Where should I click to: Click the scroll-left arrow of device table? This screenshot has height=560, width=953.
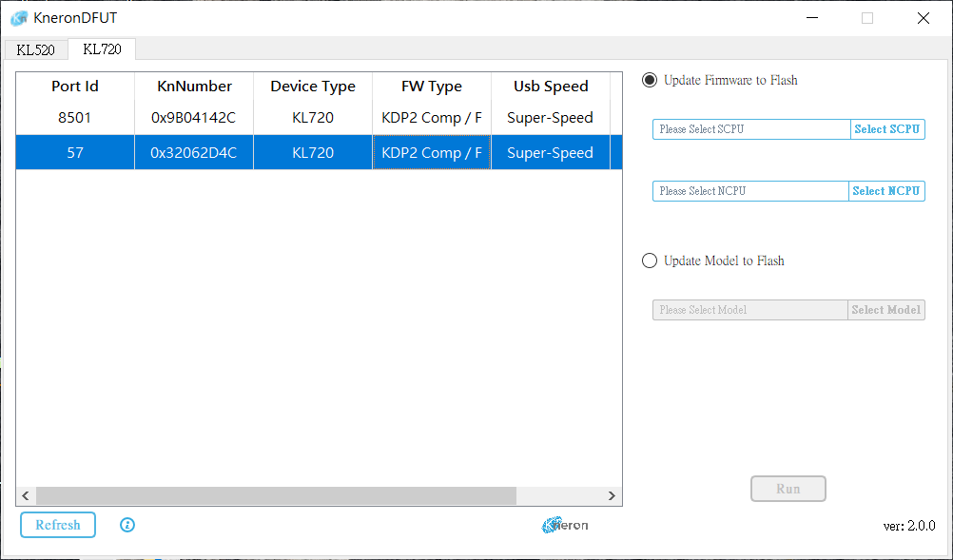tap(26, 495)
